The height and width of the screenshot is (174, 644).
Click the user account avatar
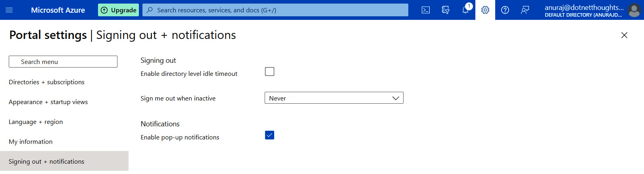634,10
